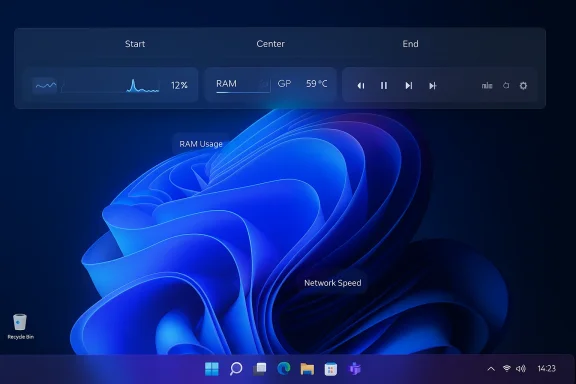Click the RAM Usage tooltip label

pyautogui.click(x=201, y=144)
